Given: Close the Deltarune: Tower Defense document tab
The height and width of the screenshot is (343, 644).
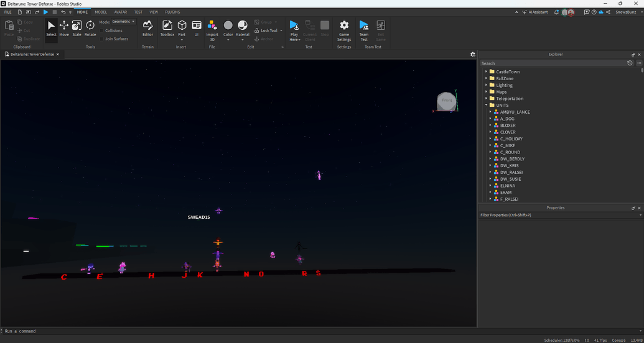Looking at the screenshot, I should 58,54.
